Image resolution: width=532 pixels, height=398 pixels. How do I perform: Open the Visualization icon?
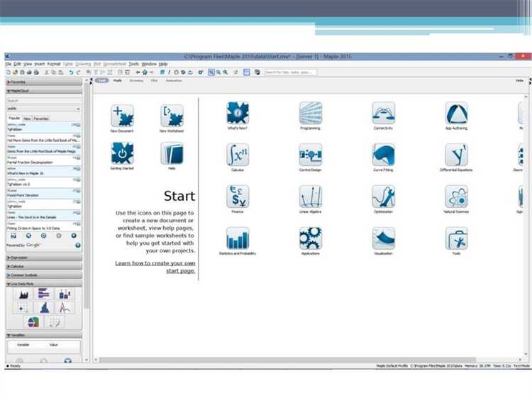pyautogui.click(x=383, y=238)
